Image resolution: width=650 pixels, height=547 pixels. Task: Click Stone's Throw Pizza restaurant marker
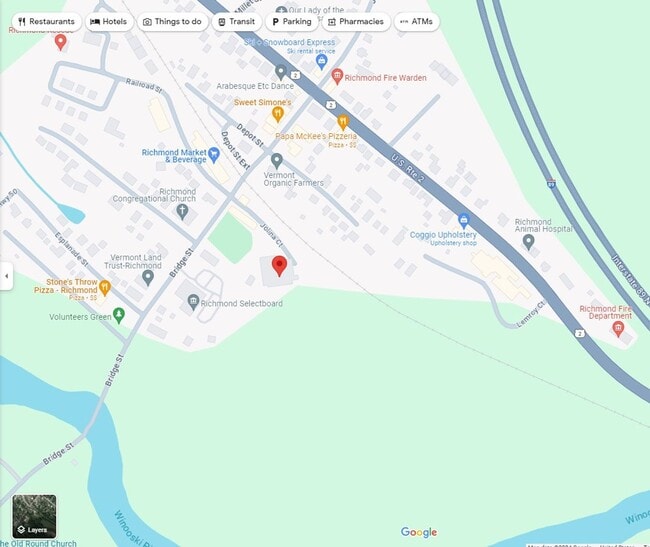pos(105,288)
